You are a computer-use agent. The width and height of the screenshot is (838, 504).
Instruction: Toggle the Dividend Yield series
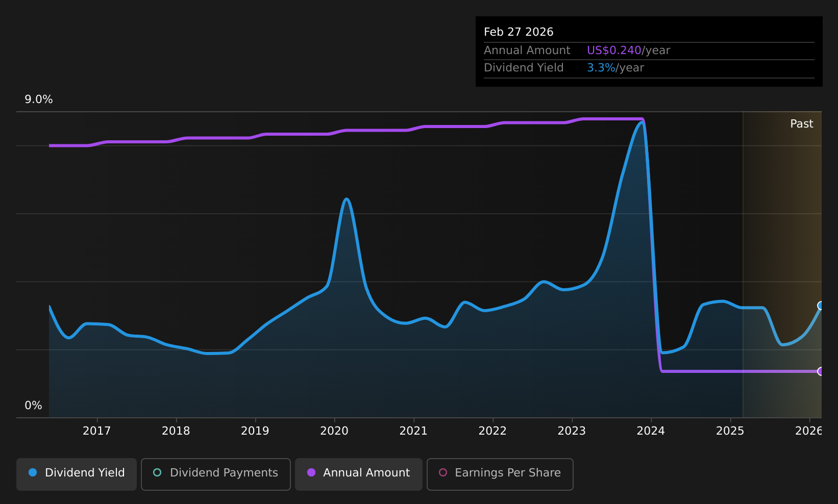tap(77, 474)
